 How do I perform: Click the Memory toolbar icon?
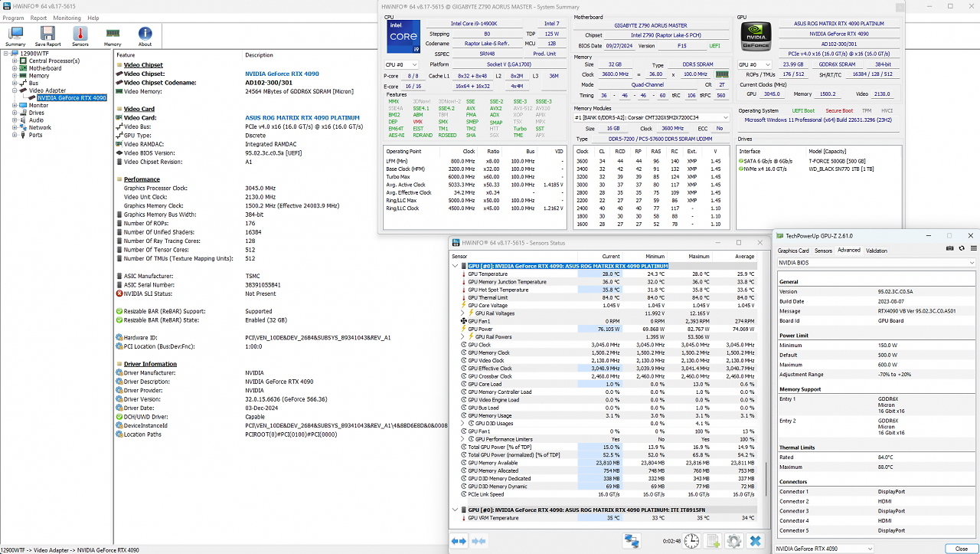(x=113, y=36)
